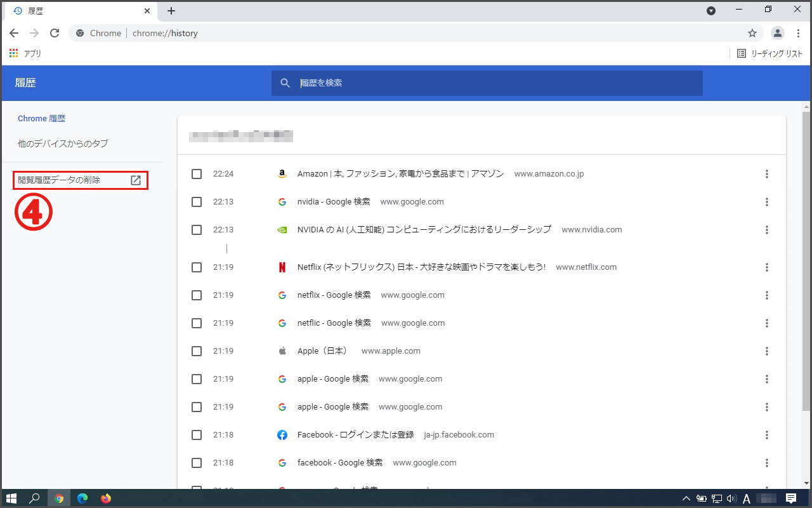Open the リーディング リスト panel

pyautogui.click(x=770, y=54)
